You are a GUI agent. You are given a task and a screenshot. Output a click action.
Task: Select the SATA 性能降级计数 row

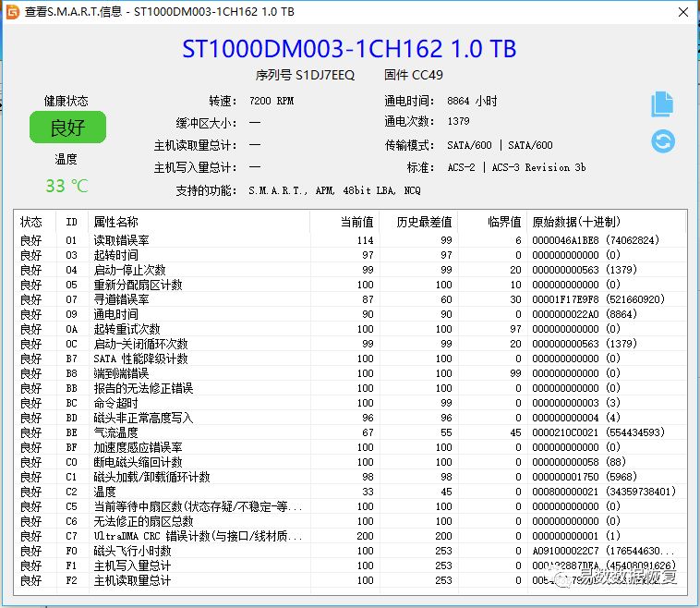[350, 359]
